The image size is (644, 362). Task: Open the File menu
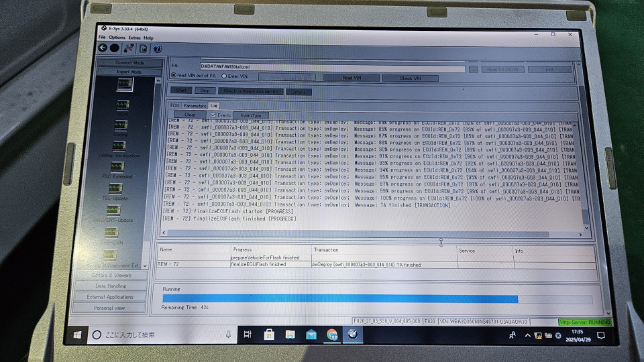coord(102,37)
